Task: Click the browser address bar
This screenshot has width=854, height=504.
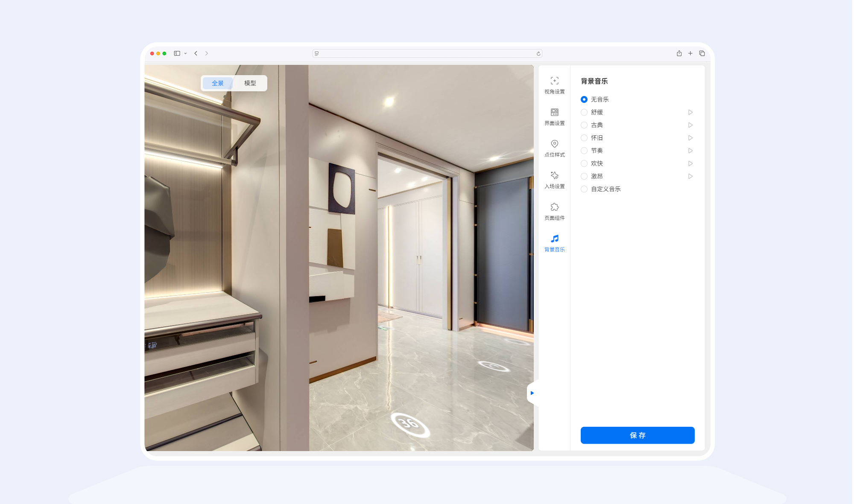Action: coord(427,53)
